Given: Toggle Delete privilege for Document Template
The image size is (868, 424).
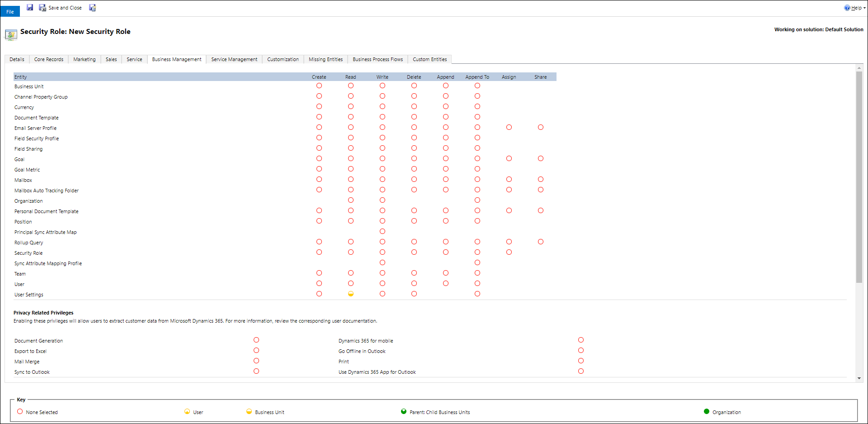Looking at the screenshot, I should coord(414,117).
